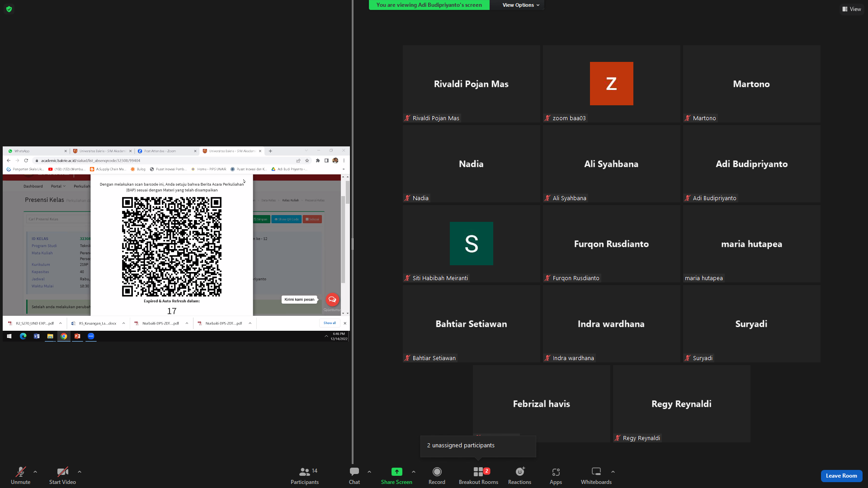Click Show all downloads
The width and height of the screenshot is (868, 488).
tap(330, 323)
